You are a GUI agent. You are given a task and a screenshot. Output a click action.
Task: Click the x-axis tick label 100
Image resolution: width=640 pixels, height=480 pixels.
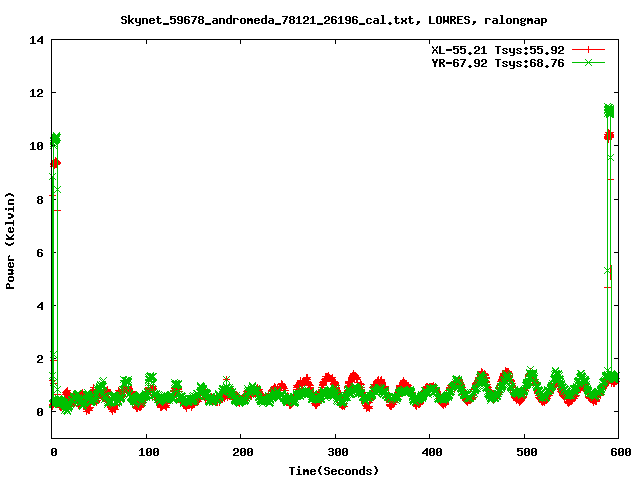pos(149,452)
